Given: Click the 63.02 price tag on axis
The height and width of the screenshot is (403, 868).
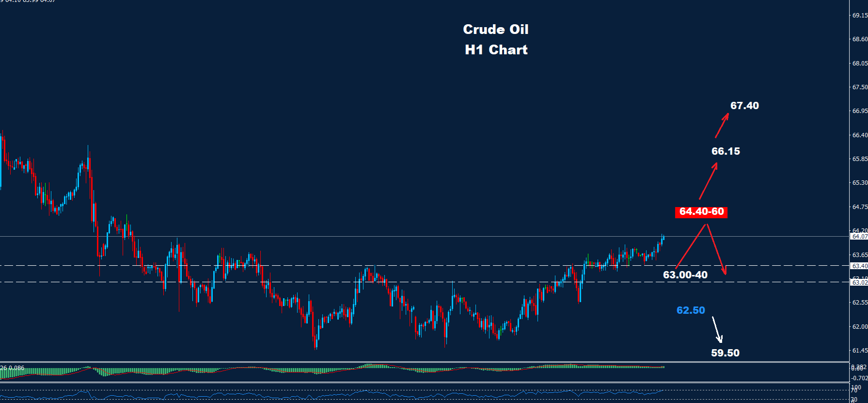Looking at the screenshot, I should [x=859, y=282].
